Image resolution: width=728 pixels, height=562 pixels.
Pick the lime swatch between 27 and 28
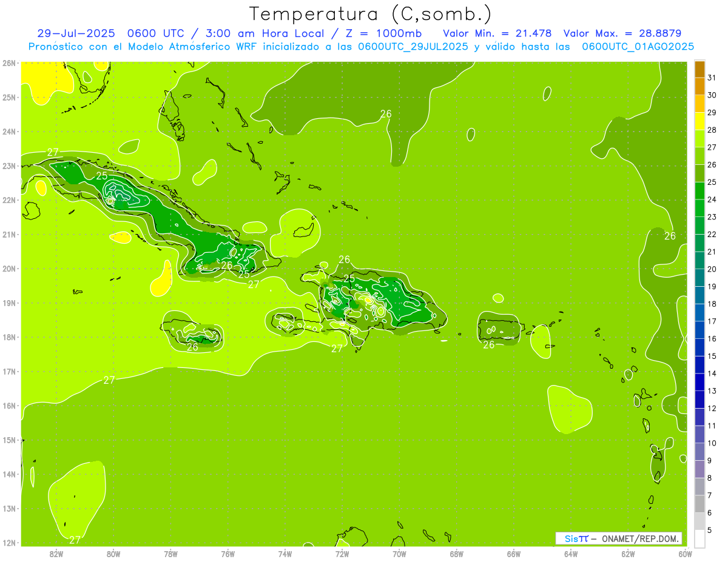tap(699, 138)
